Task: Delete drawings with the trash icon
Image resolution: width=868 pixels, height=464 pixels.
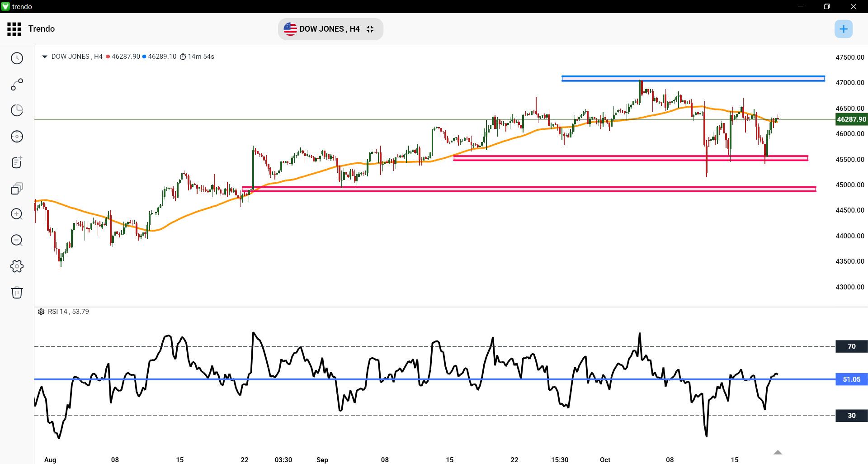Action: tap(17, 293)
